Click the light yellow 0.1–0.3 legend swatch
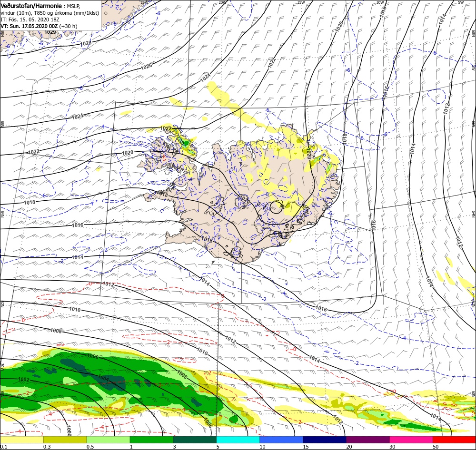 21,440
